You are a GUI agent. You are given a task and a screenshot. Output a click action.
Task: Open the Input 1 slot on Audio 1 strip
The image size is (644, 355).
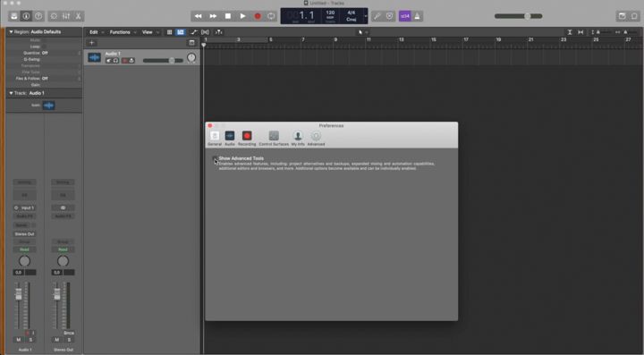[25, 207]
